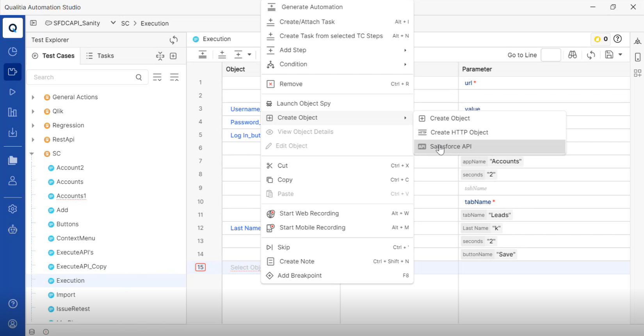Viewport: 644px width, 336px height.
Task: Select Launch Object Spy menu item
Action: (x=337, y=103)
